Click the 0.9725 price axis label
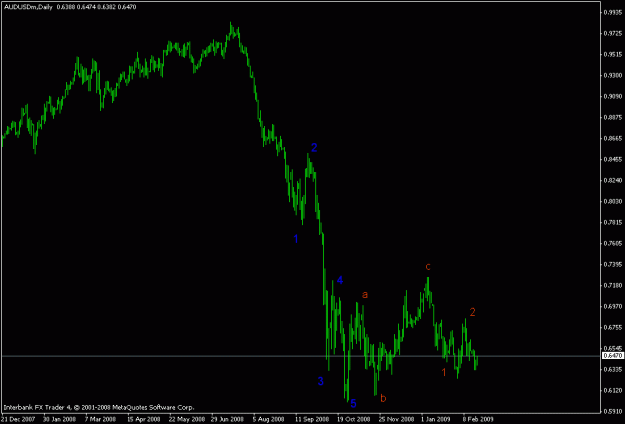This screenshot has height=424, width=625. pos(613,33)
